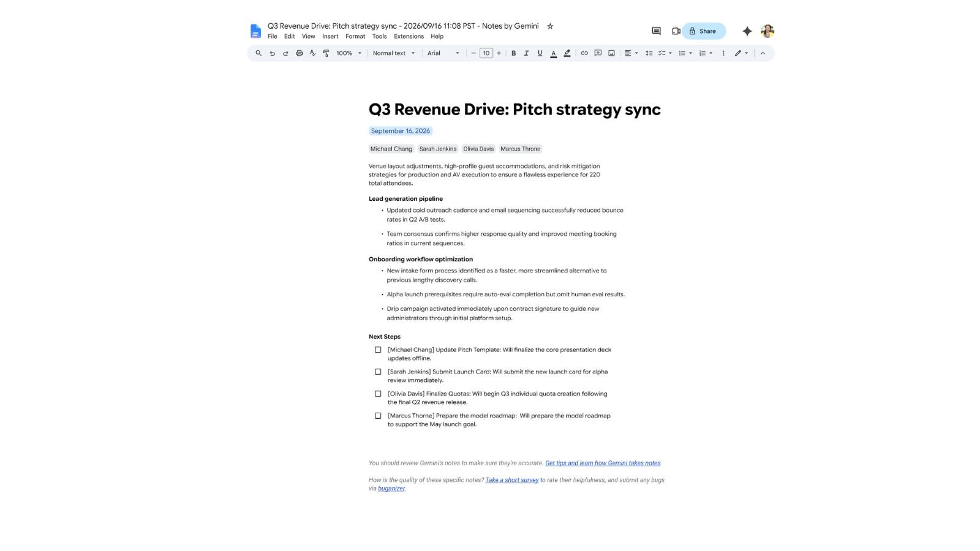Screen dimensions: 980x551
Task: Activate the paint format tool
Action: 326,53
